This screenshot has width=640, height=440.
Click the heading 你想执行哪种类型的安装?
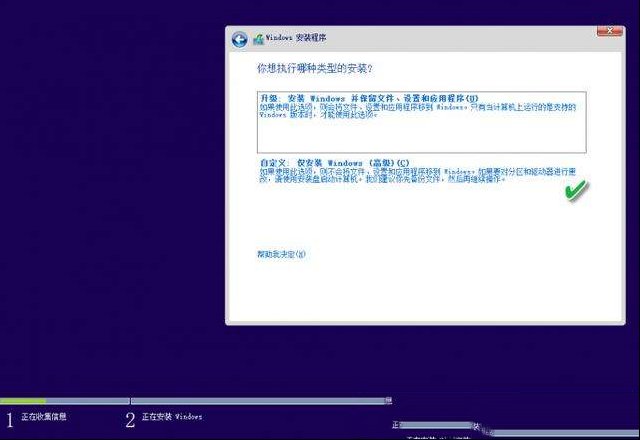tap(315, 68)
